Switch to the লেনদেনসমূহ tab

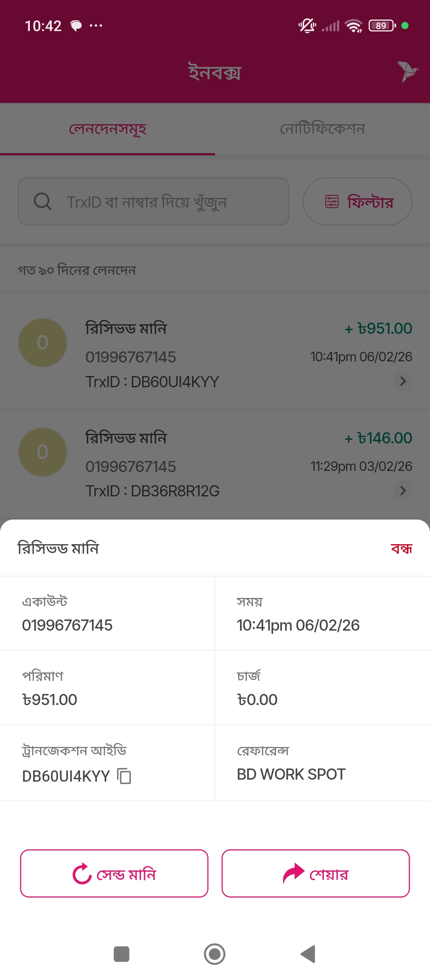[x=107, y=129]
